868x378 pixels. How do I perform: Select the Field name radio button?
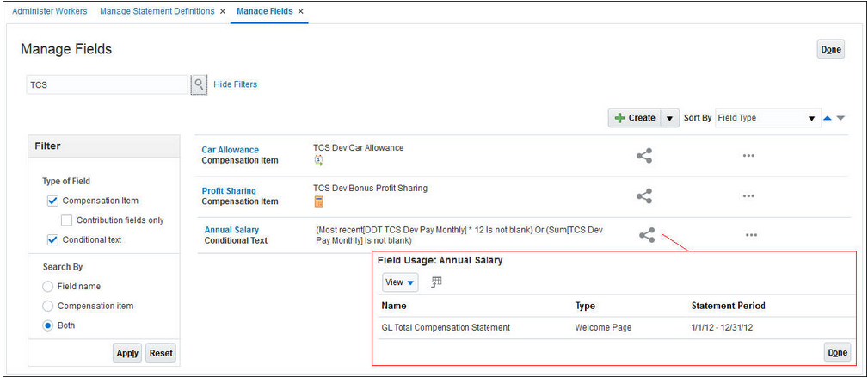point(48,286)
